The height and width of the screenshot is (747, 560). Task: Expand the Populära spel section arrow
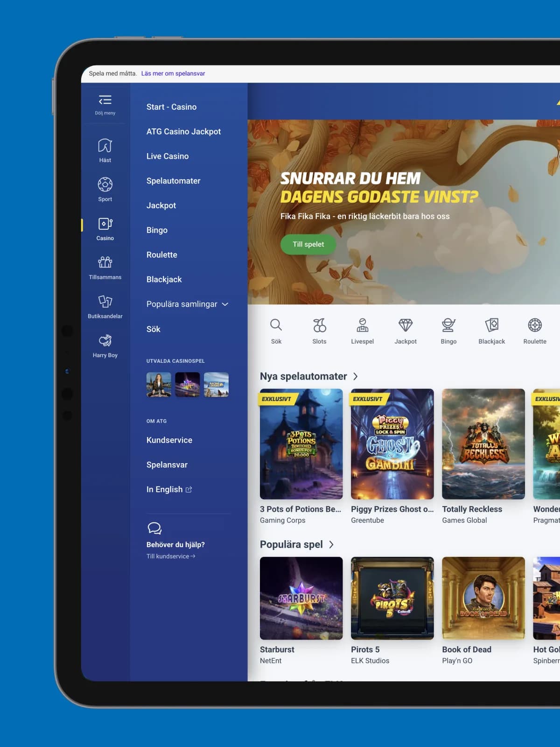point(331,544)
